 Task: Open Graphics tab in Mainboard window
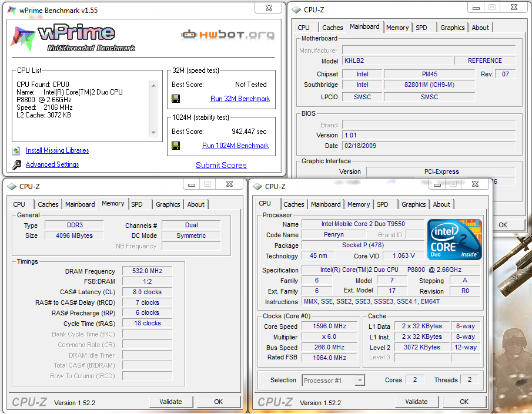click(452, 28)
